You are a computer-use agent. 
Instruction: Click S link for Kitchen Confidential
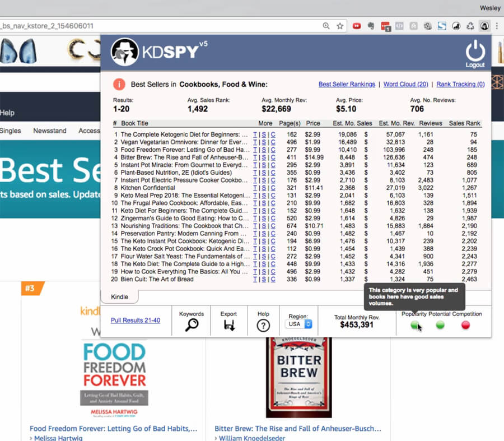click(x=264, y=188)
